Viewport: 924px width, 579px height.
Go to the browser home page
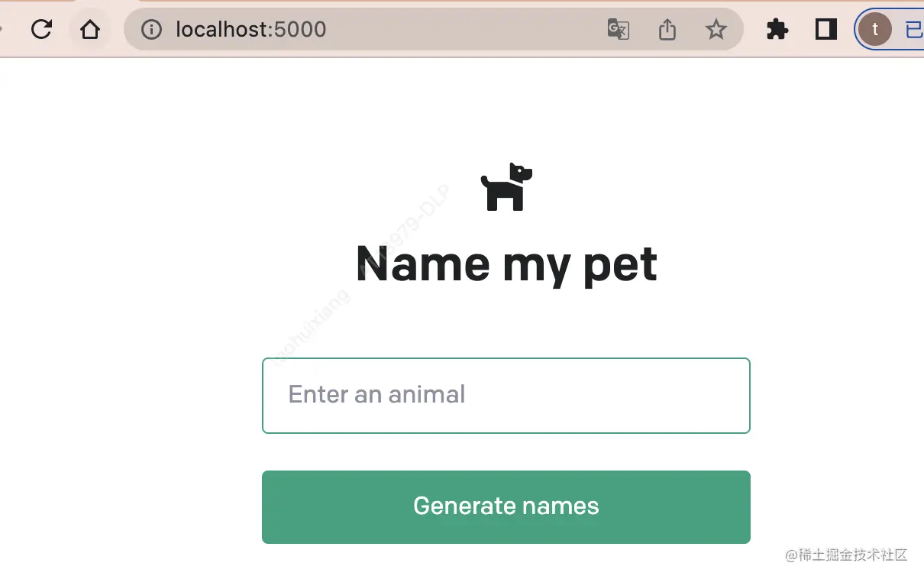coord(90,30)
